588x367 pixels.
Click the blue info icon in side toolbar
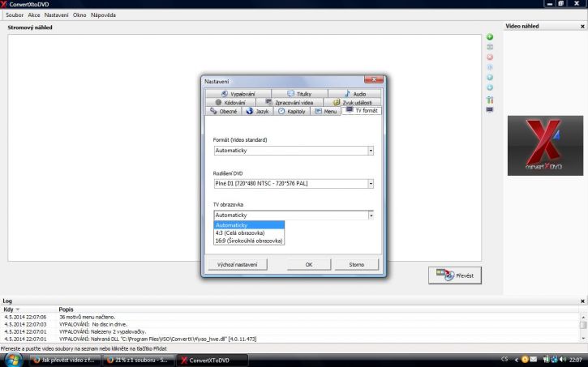pyautogui.click(x=489, y=67)
